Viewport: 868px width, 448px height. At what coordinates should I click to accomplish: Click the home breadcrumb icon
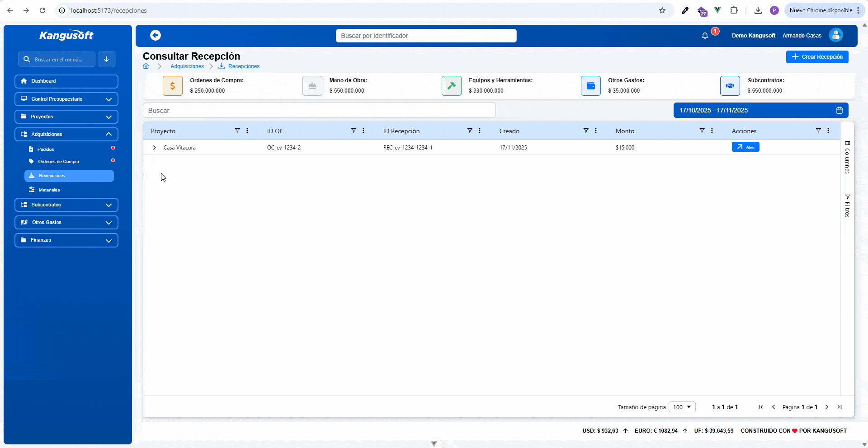tap(146, 66)
